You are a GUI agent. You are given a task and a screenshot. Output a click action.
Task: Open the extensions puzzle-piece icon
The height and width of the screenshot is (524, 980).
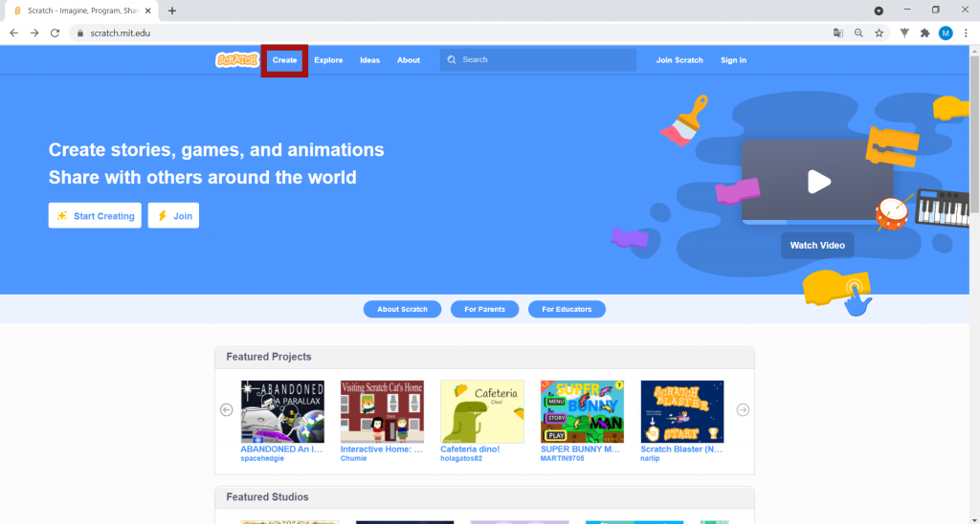tap(925, 33)
